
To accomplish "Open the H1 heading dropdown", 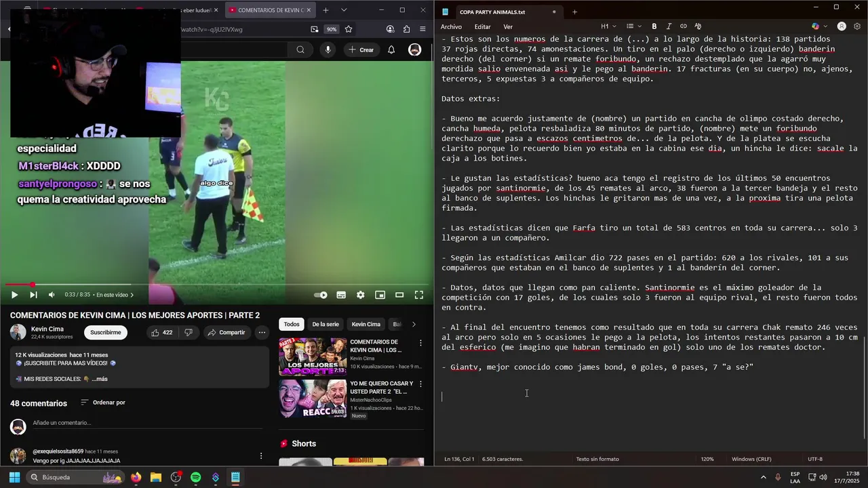I will pos(608,26).
